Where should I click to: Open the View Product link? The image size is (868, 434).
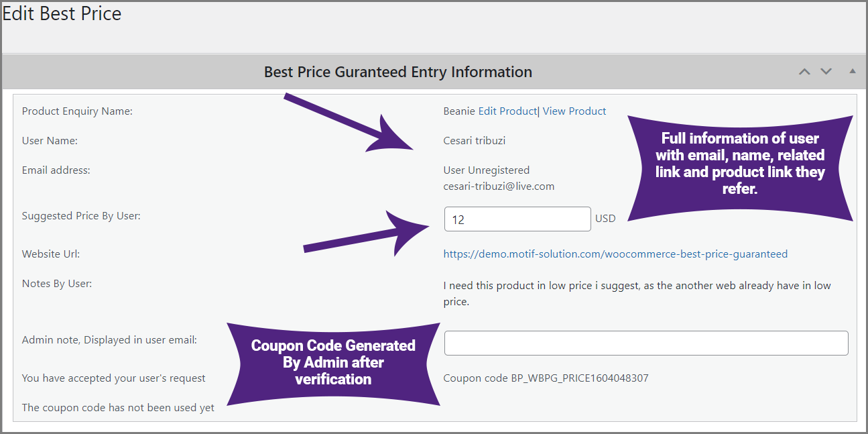(574, 111)
